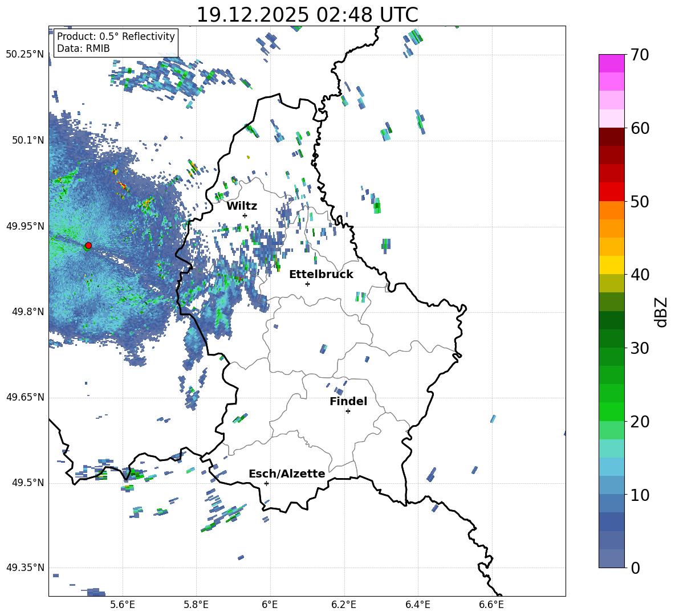The image size is (675, 616).
Task: Click the Esch/Alzette city label
Action: click(287, 474)
